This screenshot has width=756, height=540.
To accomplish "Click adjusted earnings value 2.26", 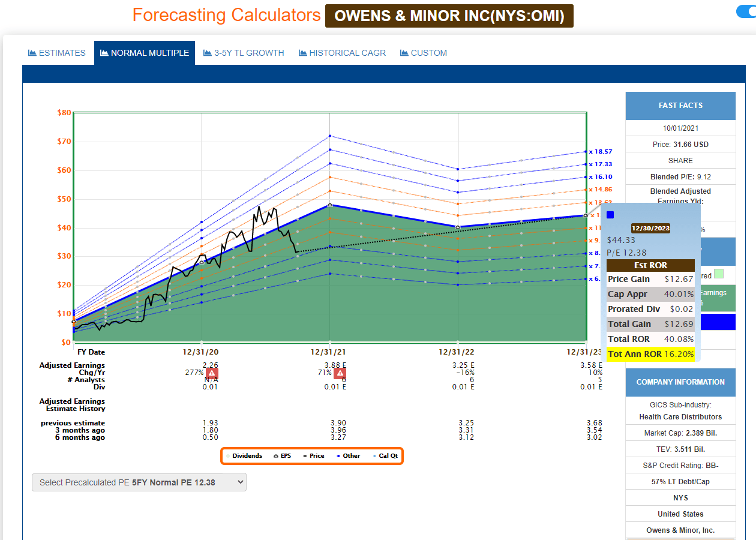I will tap(211, 365).
